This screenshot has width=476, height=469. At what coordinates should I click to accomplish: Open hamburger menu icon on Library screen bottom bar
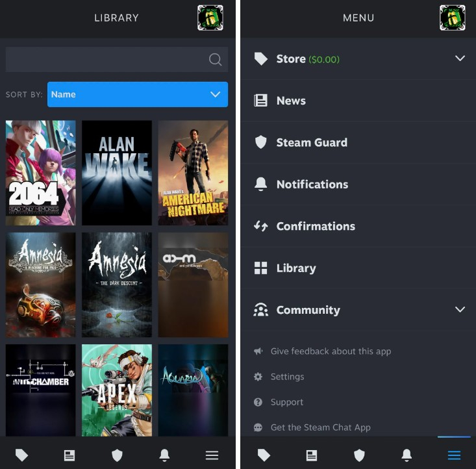212,455
